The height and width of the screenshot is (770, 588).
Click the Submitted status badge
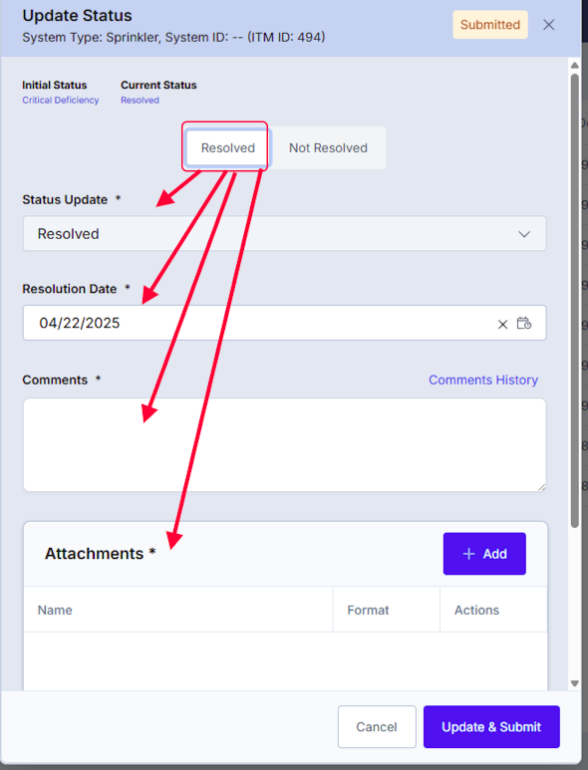490,25
